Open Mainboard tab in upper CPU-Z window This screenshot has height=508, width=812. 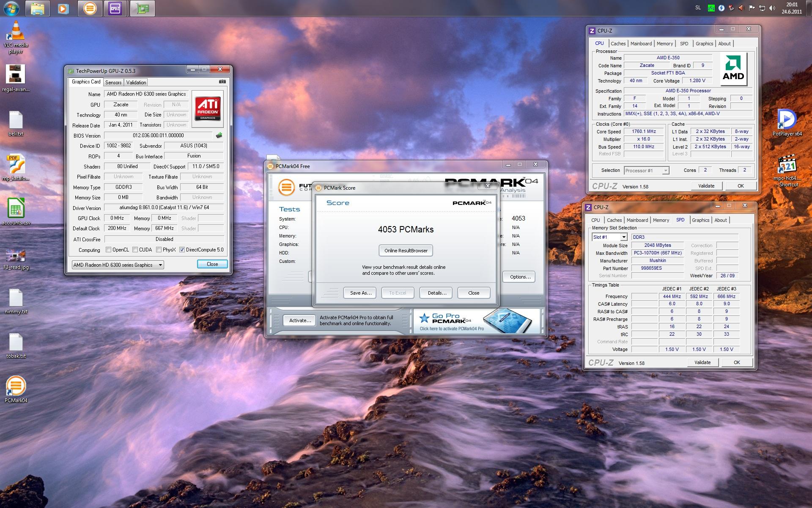pyautogui.click(x=641, y=44)
